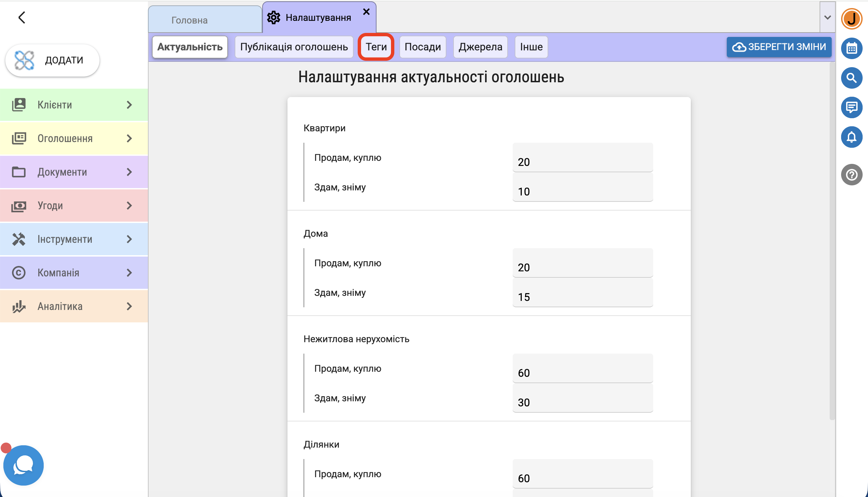The width and height of the screenshot is (868, 497).
Task: Open the messages chat icon on right
Action: [x=851, y=108]
